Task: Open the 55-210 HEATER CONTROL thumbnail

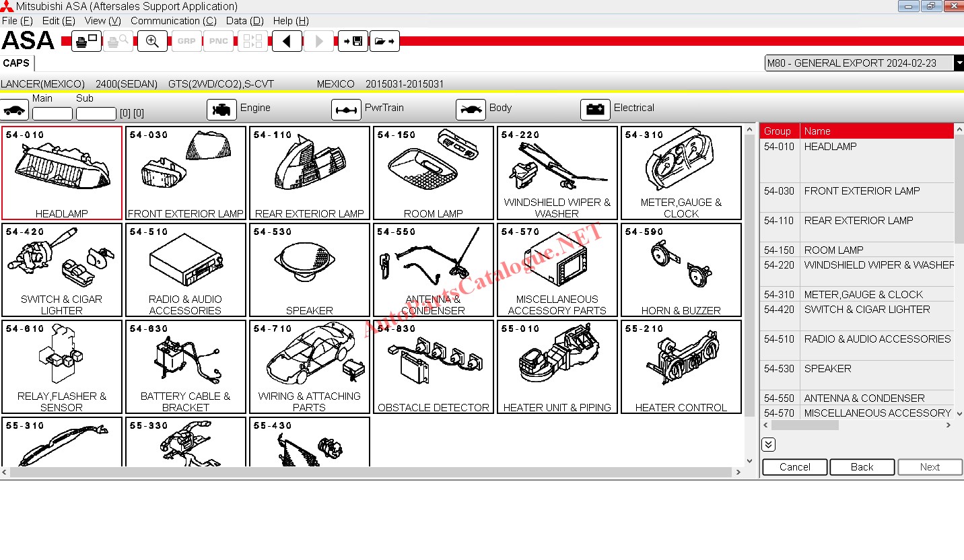Action: tap(681, 367)
